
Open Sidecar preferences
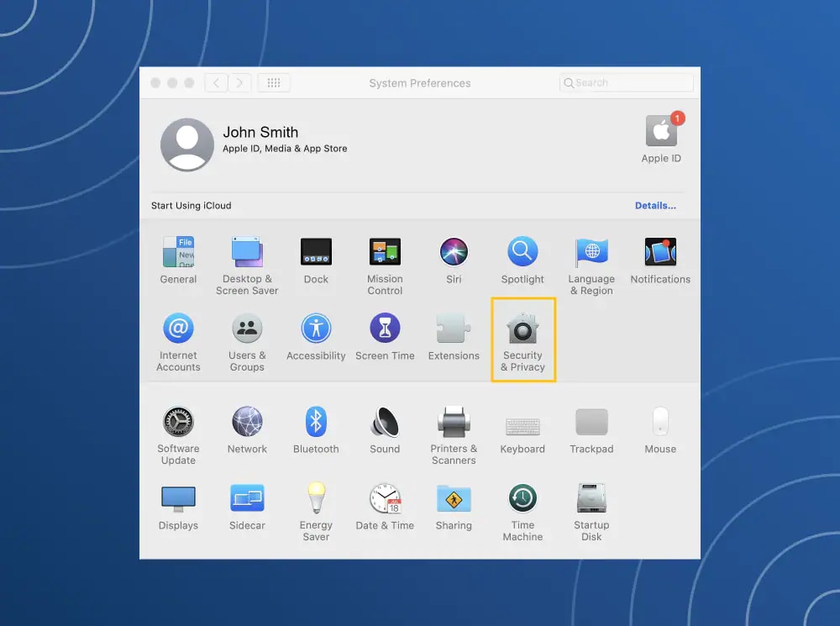[247, 507]
